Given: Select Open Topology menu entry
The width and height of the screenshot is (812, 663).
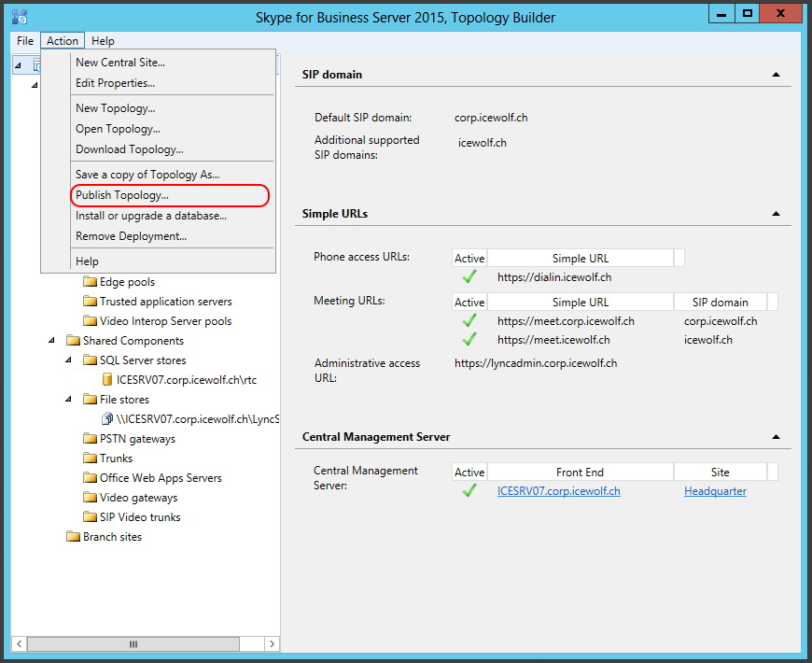Looking at the screenshot, I should [118, 129].
